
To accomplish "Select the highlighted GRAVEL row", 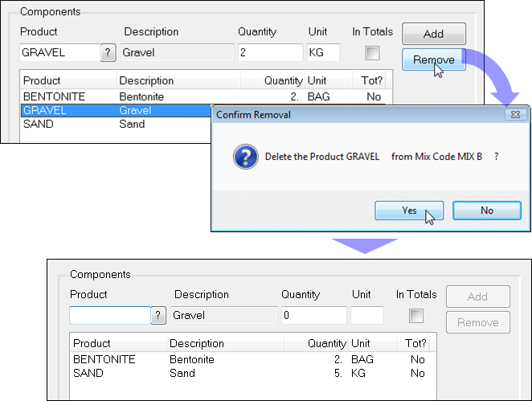I will [116, 110].
